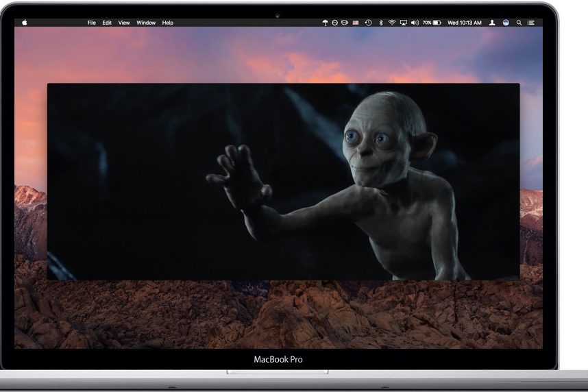Viewport: 588px width, 392px height.
Task: Click the Bluetooth icon in menu bar
Action: point(381,23)
